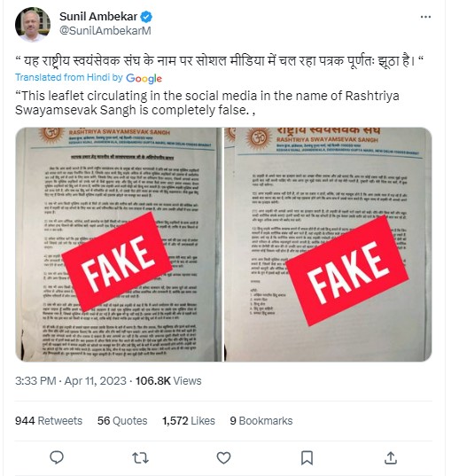Show the 944 Retweets list

[x=49, y=421]
